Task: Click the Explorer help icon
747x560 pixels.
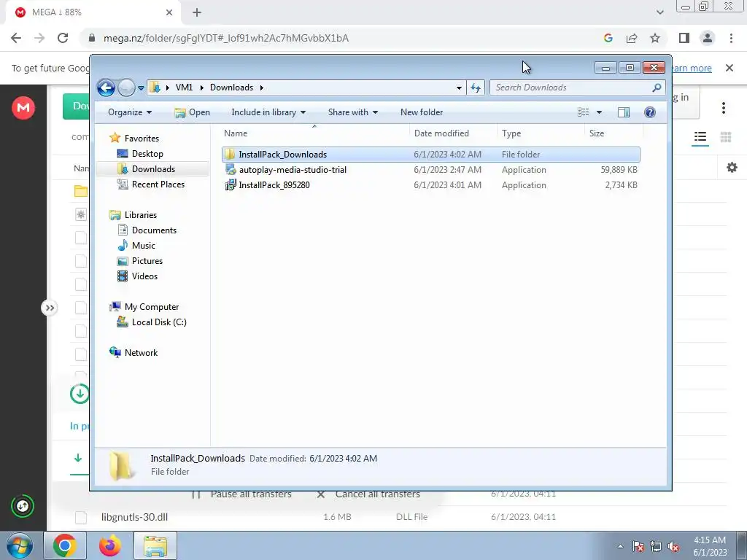Action: [650, 112]
